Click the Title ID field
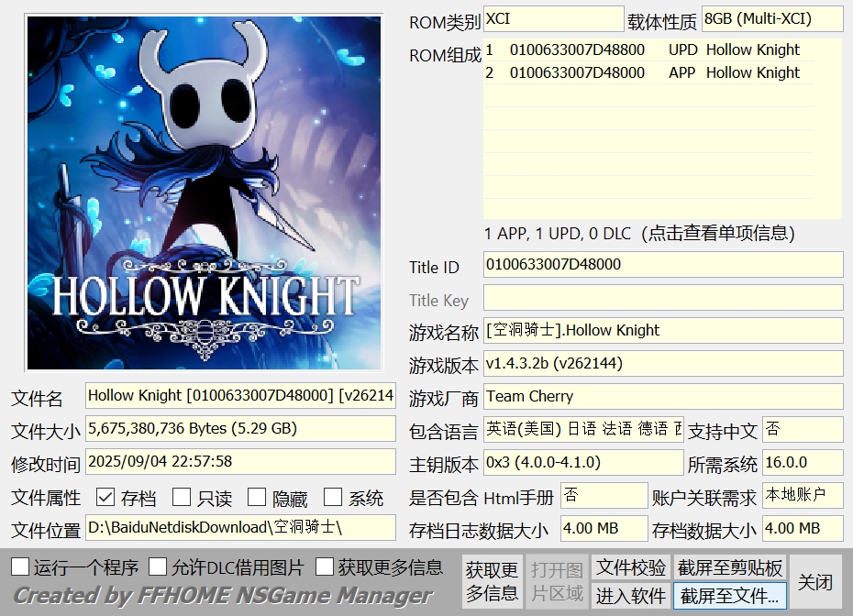 pos(662,265)
